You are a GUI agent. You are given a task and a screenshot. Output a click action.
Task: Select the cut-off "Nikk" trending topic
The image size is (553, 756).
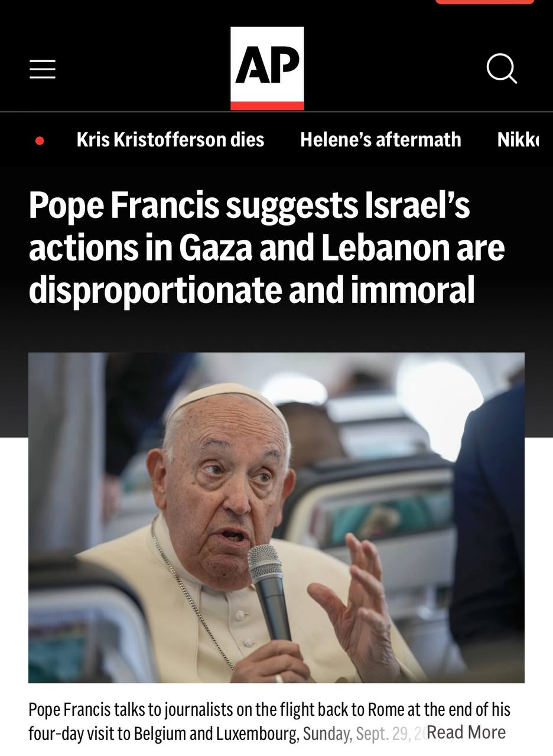[518, 140]
